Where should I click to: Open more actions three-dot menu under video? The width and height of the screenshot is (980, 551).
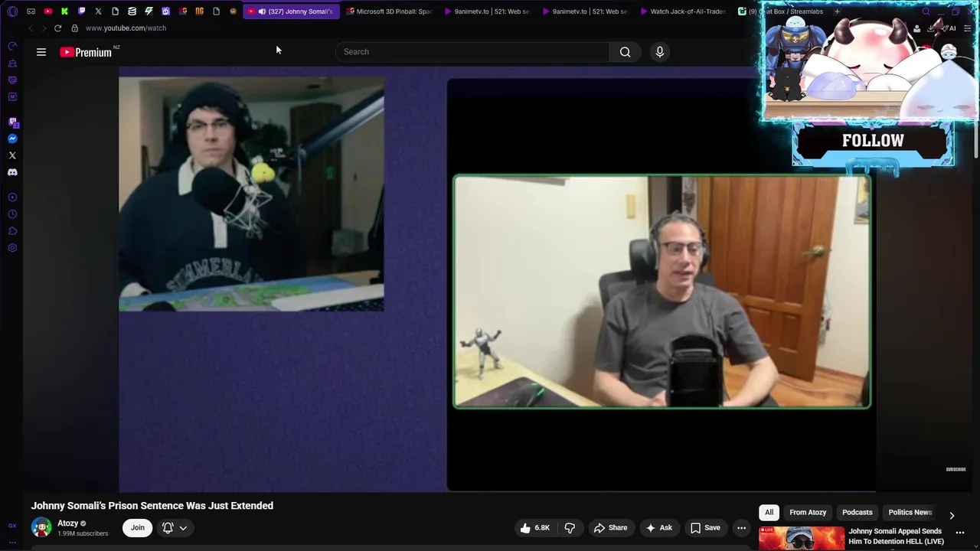[x=741, y=527]
